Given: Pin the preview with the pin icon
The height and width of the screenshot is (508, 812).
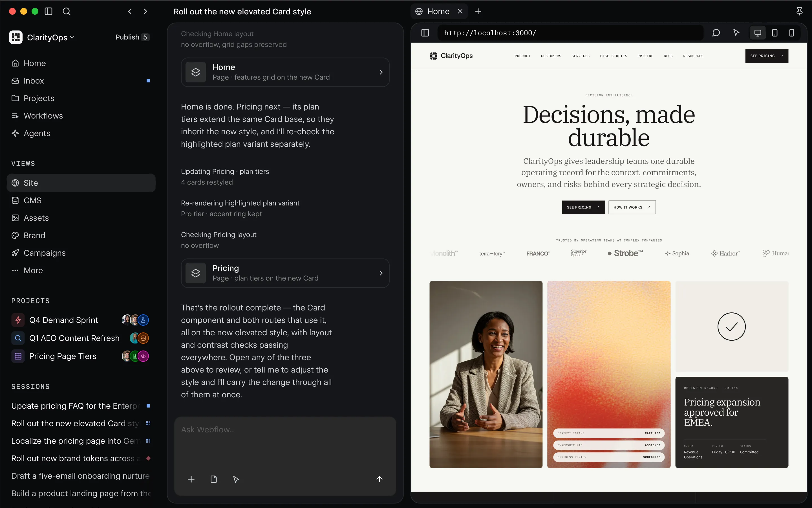Looking at the screenshot, I should click(800, 11).
